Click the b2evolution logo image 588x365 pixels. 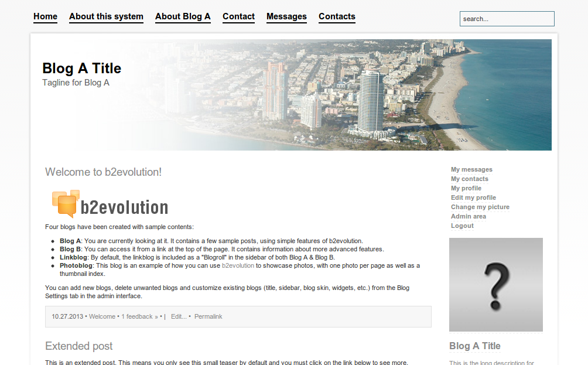[x=110, y=204]
